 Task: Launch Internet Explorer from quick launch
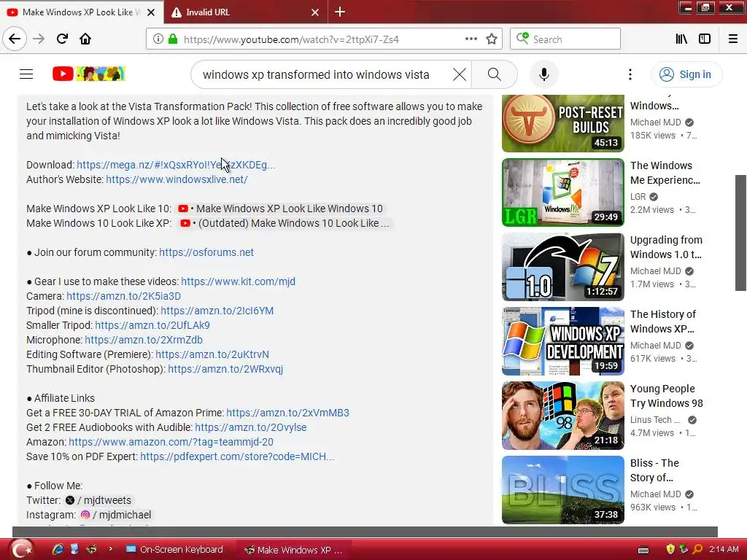click(58, 549)
